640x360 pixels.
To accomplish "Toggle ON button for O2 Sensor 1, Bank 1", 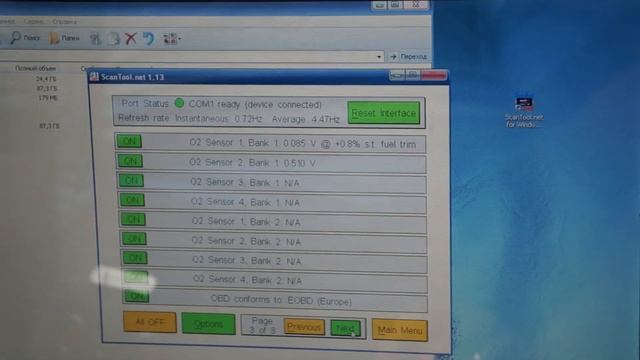I will pyautogui.click(x=129, y=141).
